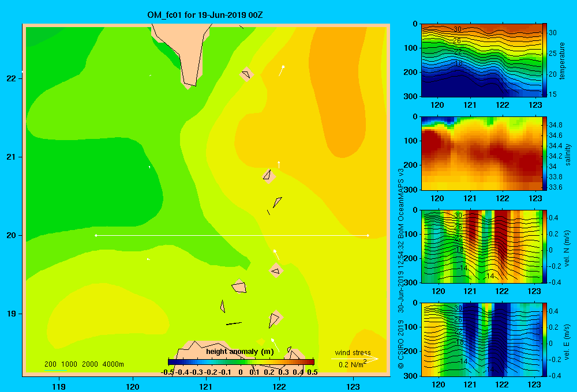Click the vel. N color scale bar

click(x=545, y=246)
